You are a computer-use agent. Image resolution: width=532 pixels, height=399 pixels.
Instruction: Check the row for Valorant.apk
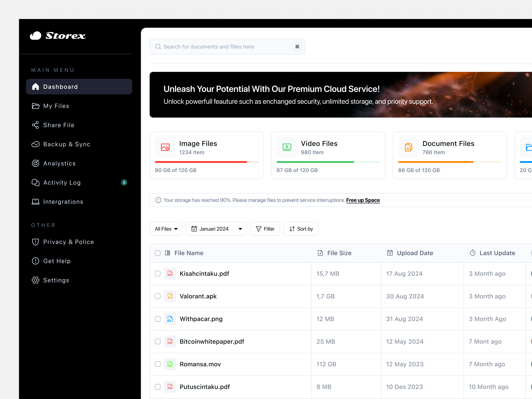click(158, 296)
